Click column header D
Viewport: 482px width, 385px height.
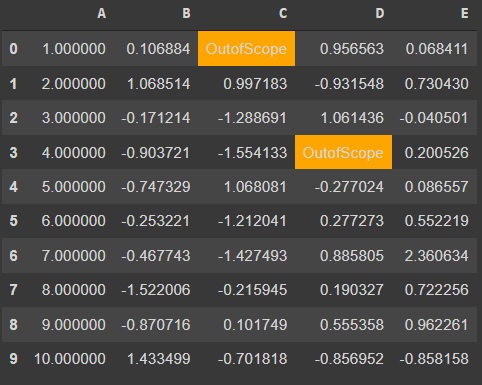click(x=380, y=14)
